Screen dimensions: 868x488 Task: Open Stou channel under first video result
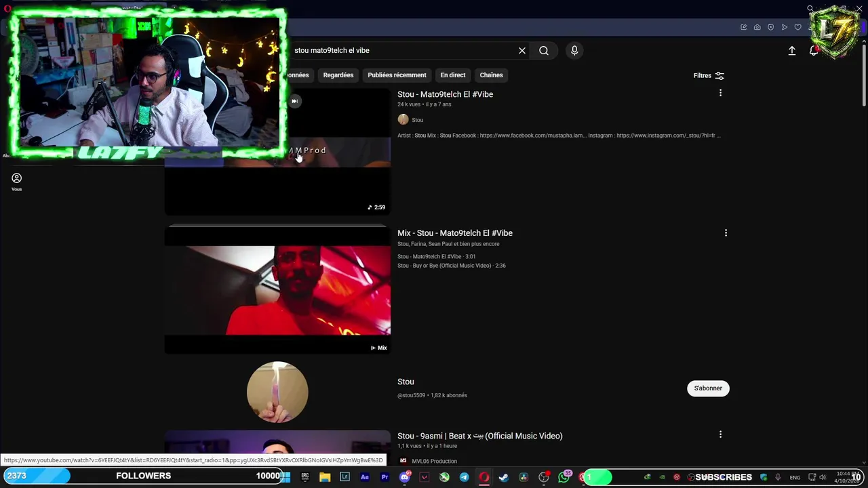pos(418,120)
